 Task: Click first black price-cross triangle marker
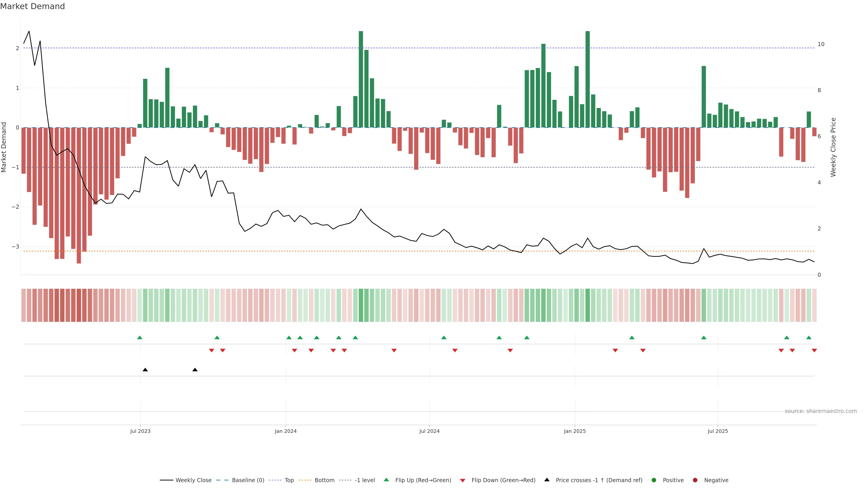point(145,370)
